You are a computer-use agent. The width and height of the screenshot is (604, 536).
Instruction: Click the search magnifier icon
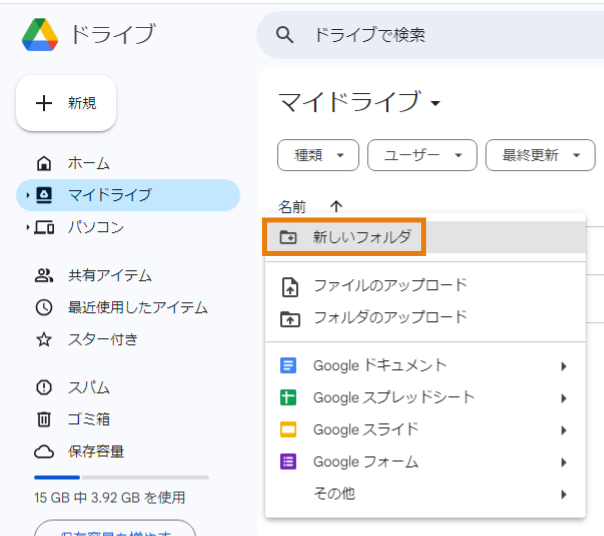coord(285,35)
